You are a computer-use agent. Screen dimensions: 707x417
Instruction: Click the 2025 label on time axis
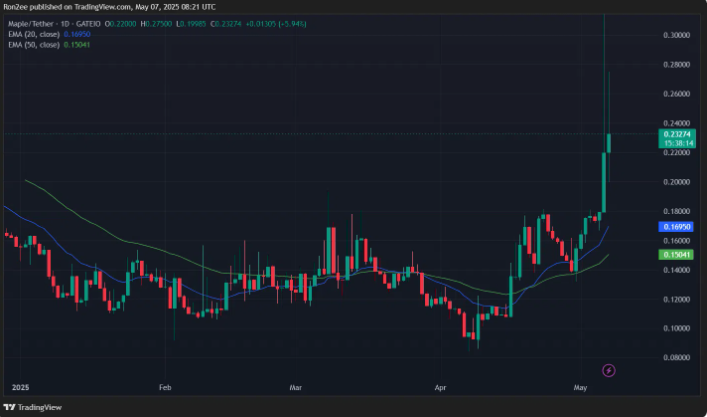[x=20, y=387]
